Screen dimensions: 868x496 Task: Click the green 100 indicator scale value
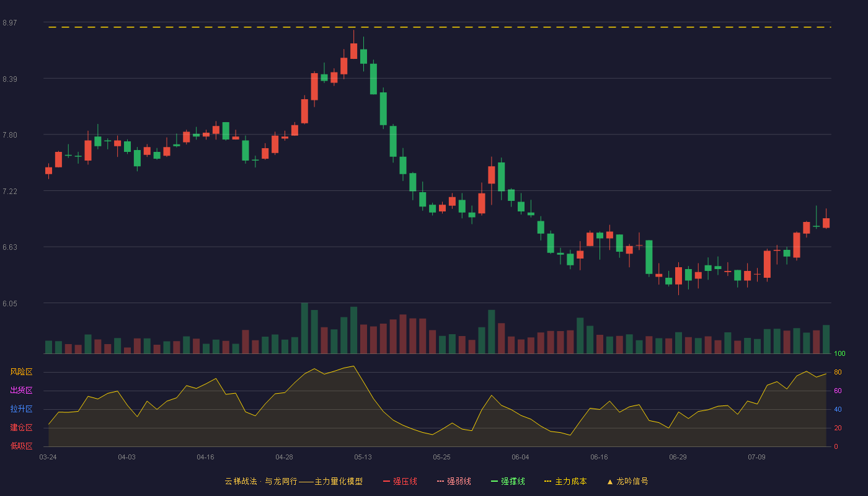(x=839, y=354)
